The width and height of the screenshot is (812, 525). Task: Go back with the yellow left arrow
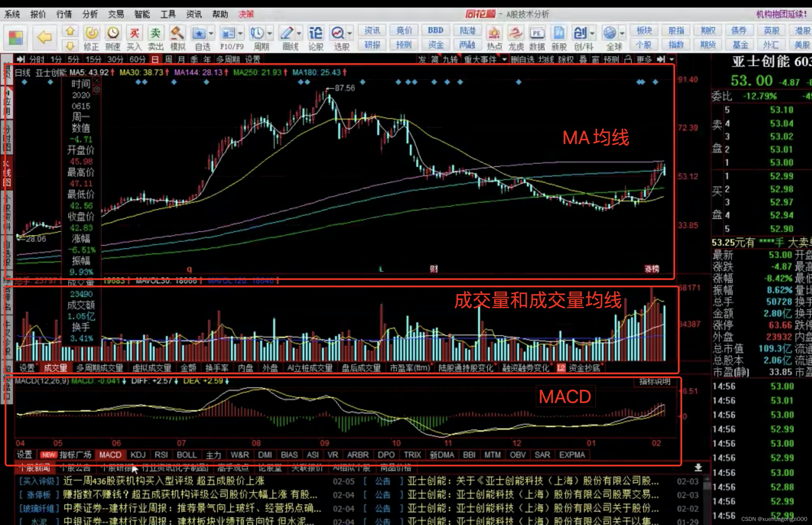click(44, 37)
